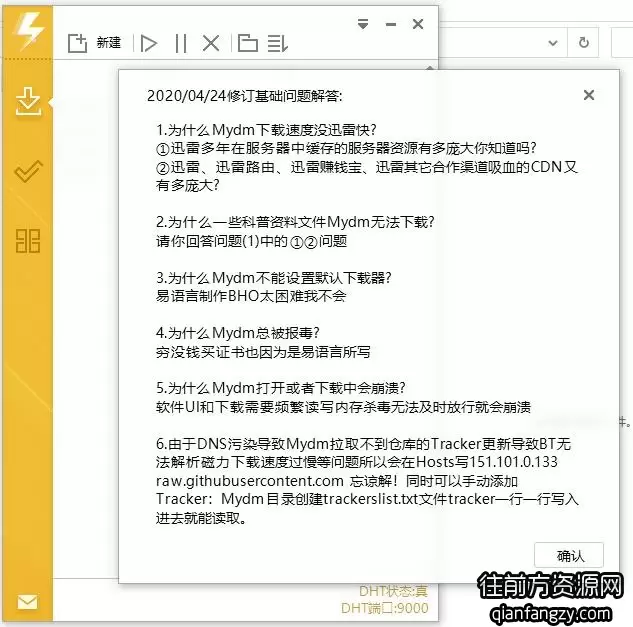
Task: Click the DHT端口:9000 status text
Action: point(385,608)
